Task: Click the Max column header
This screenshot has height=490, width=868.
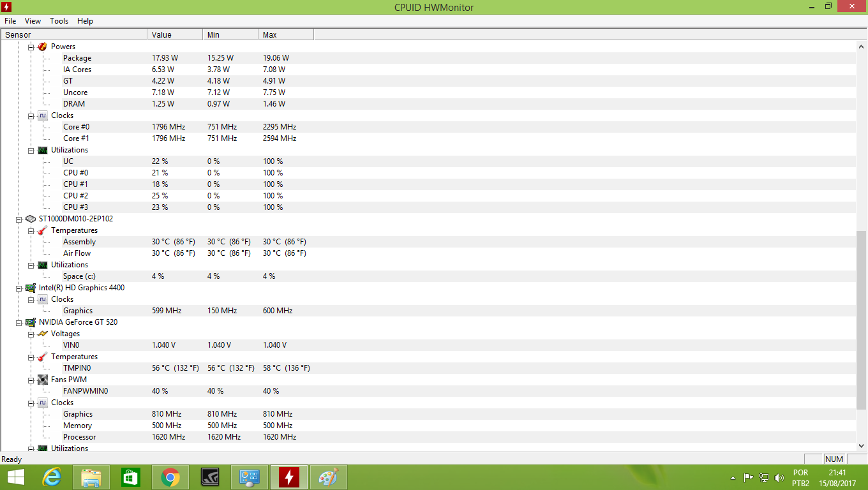Action: point(286,34)
